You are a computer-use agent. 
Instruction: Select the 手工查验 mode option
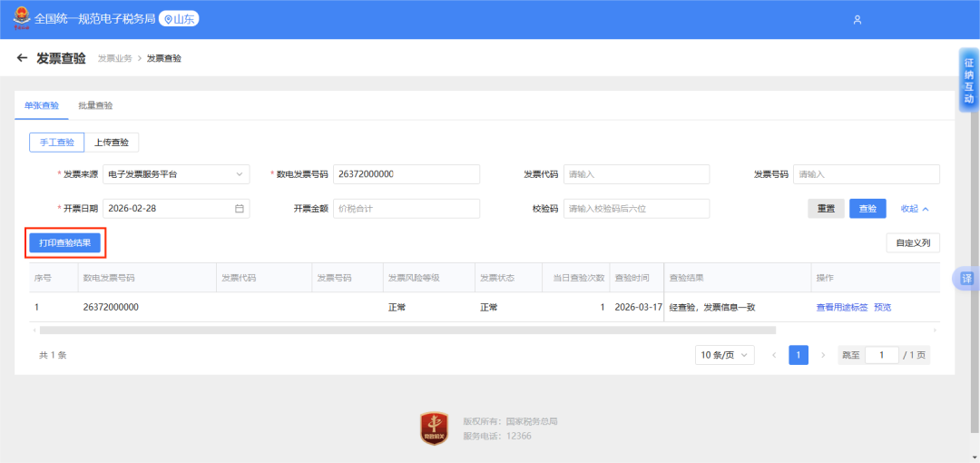56,142
